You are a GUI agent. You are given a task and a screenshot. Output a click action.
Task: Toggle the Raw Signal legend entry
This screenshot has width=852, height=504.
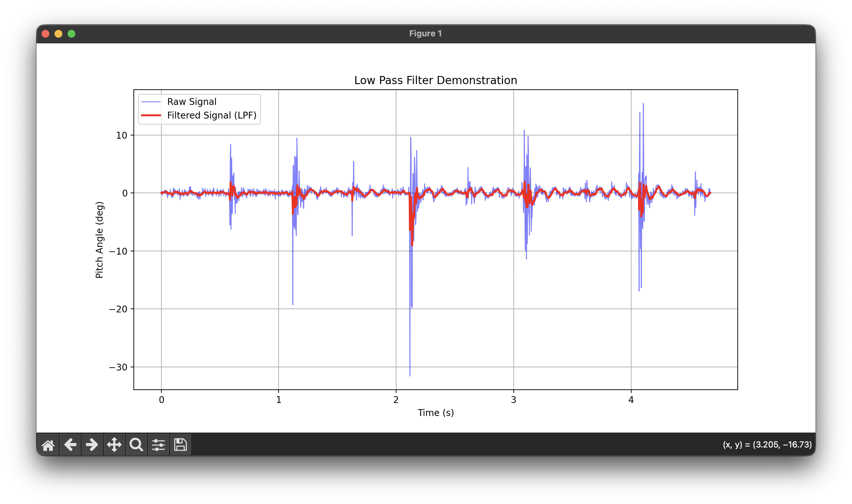pos(191,101)
